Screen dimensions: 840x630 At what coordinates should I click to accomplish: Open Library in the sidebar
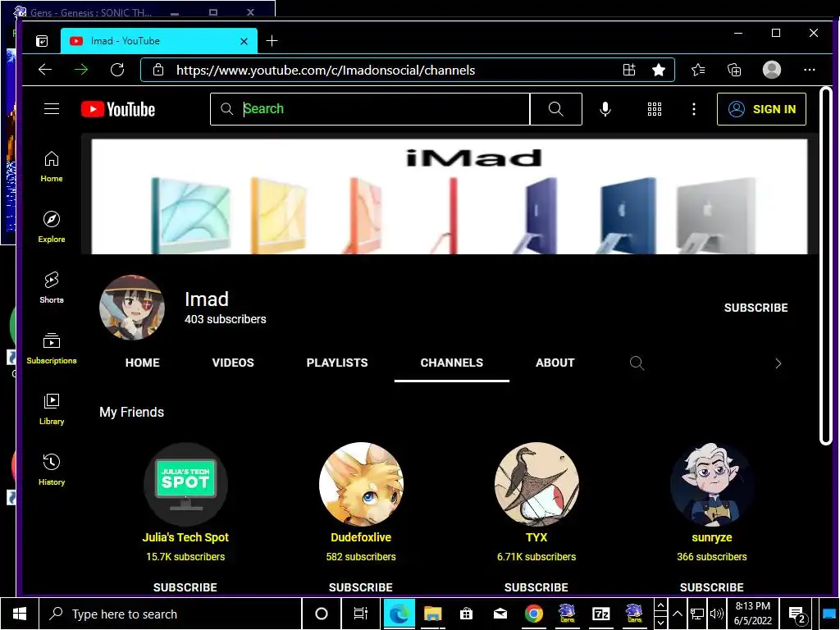point(52,409)
